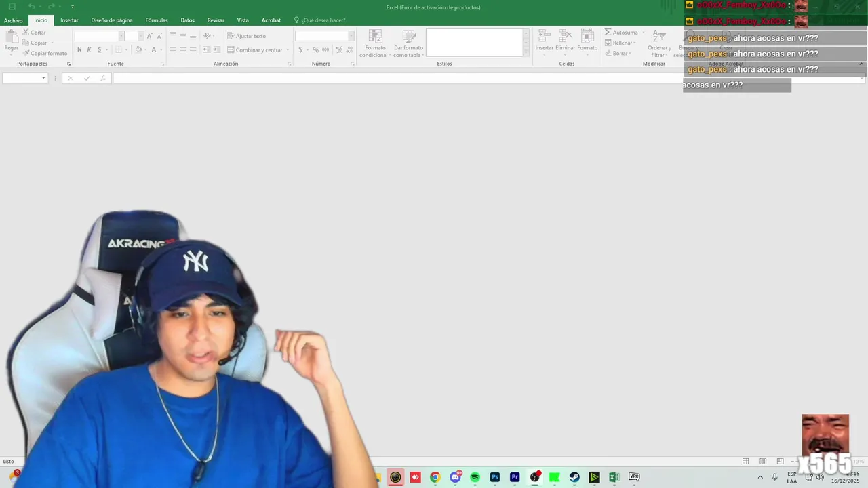Increase font size with larger A icon
The height and width of the screenshot is (488, 868).
(150, 36)
